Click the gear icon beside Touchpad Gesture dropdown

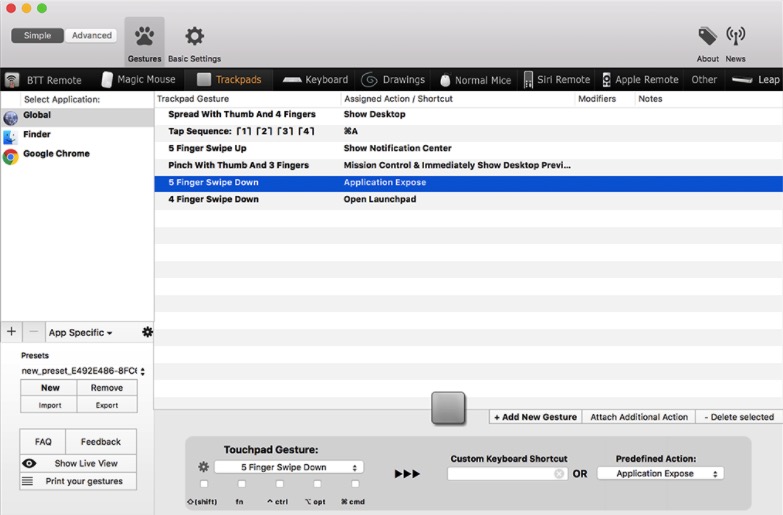[x=203, y=467]
